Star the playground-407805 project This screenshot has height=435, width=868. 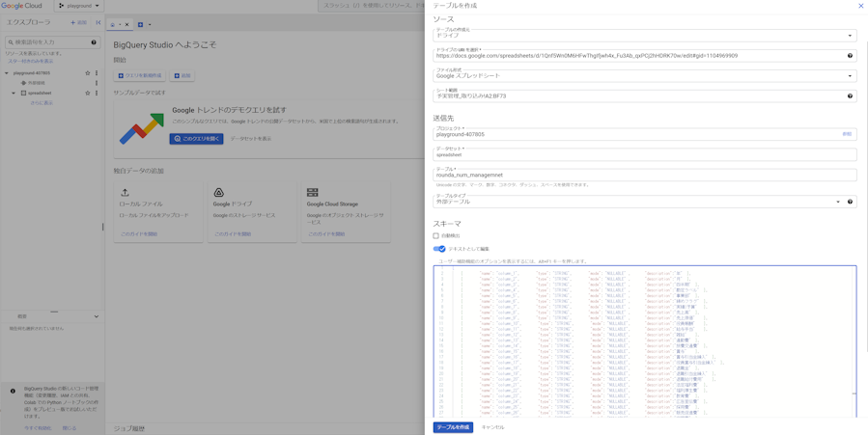[88, 73]
